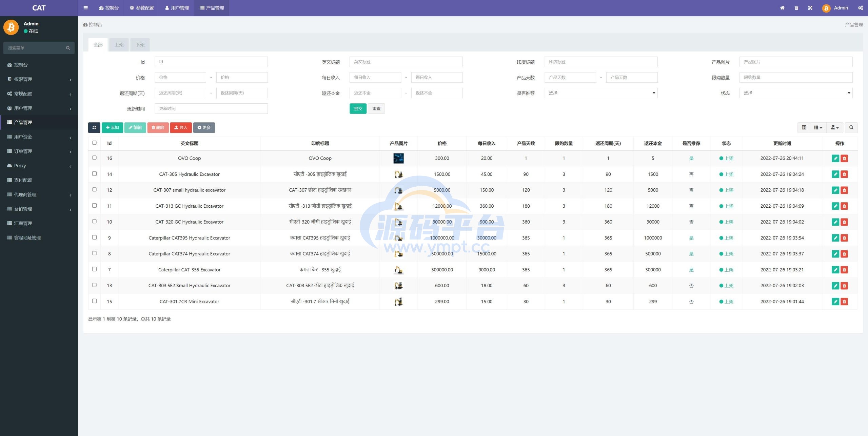This screenshot has height=436, width=868.
Task: Click the 导入 import button
Action: 181,127
